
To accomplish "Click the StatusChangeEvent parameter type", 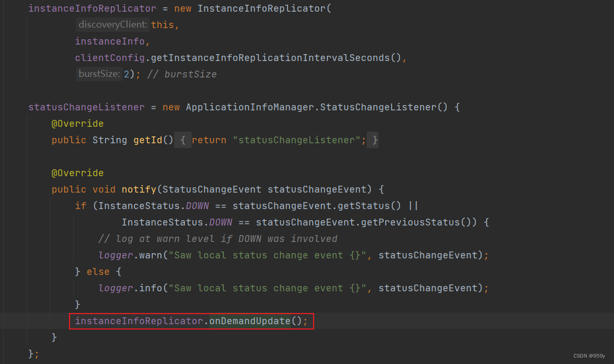I will [x=211, y=189].
